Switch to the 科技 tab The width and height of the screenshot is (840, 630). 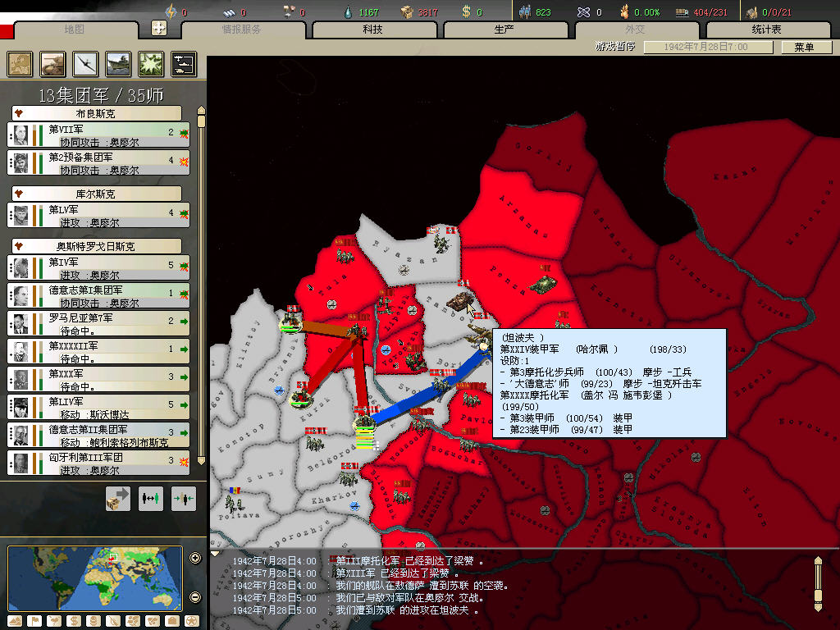373,30
